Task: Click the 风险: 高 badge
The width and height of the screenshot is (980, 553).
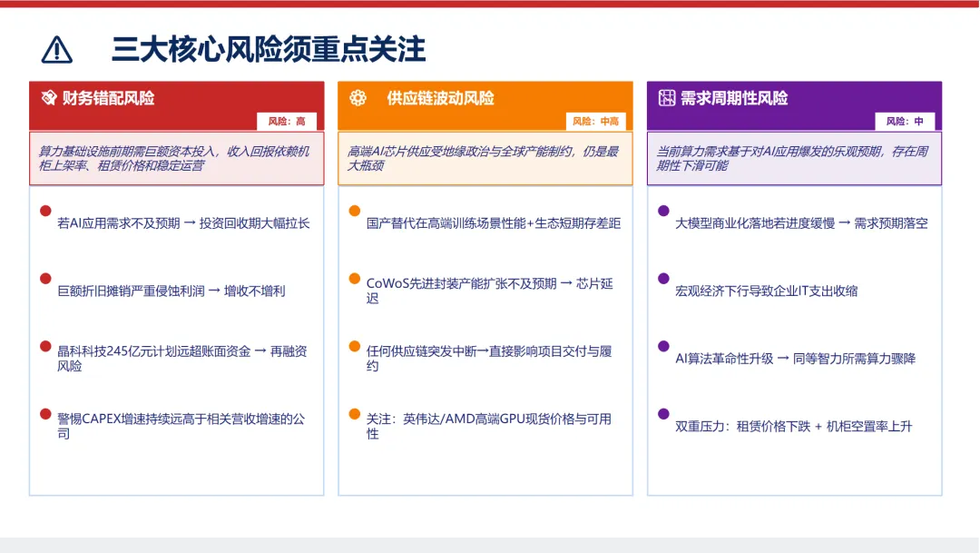Action: coord(287,122)
